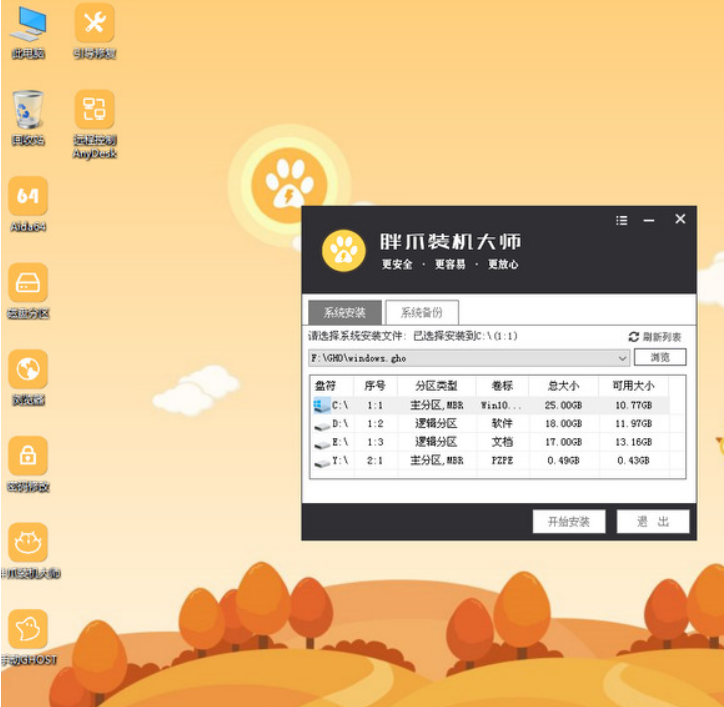
Task: Open the 密码修改 password tool icon
Action: click(28, 464)
